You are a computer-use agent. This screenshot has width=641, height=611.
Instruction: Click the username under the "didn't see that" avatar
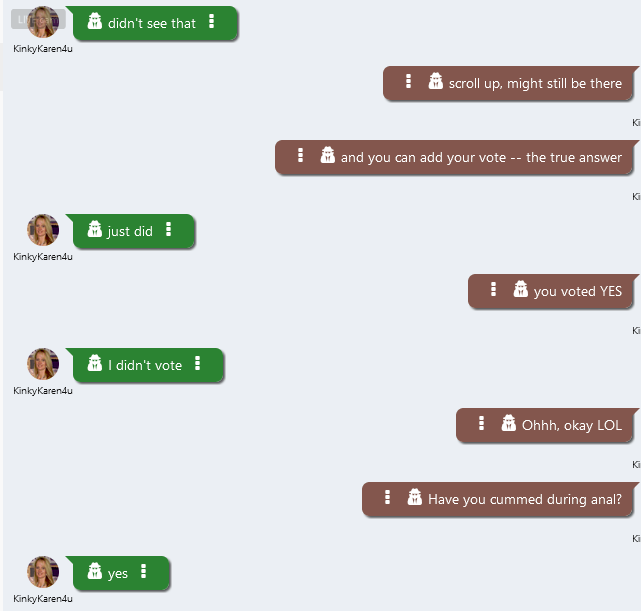pos(43,48)
